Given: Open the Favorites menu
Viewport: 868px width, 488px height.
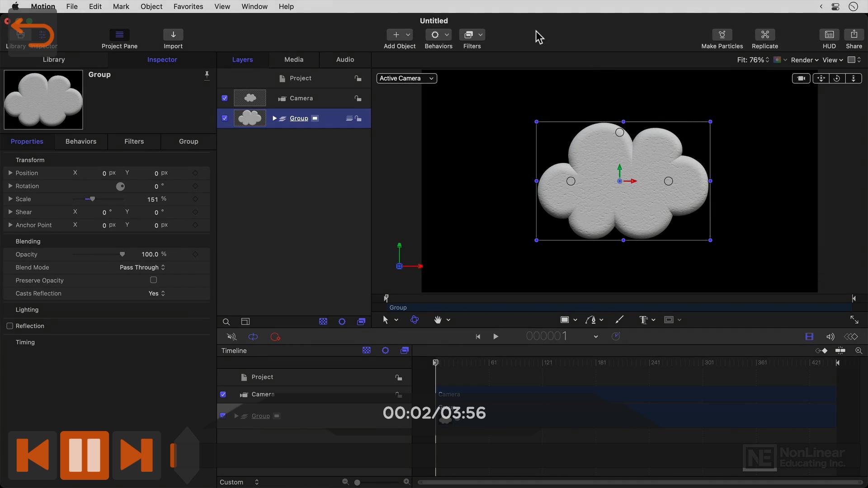Looking at the screenshot, I should pos(188,6).
